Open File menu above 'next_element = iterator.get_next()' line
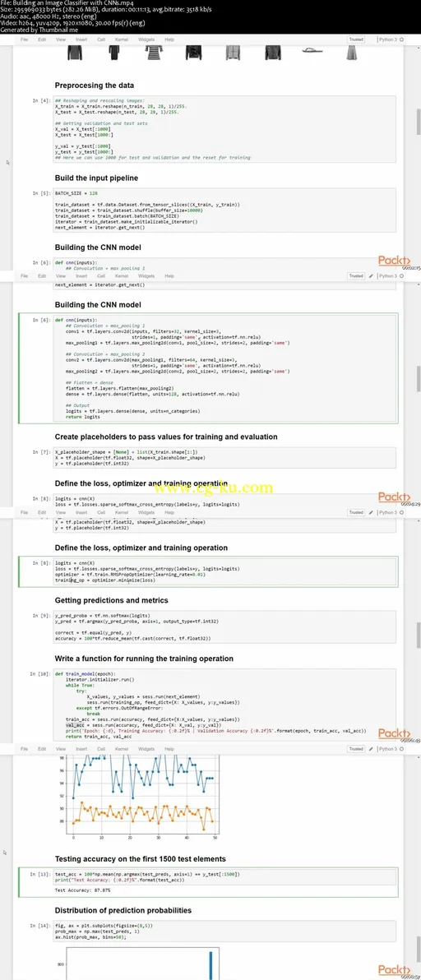Viewport: 421px width, 980px height. click(x=25, y=275)
